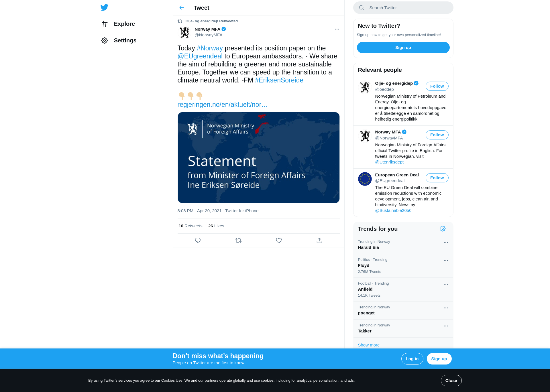Open the tweet's more options menu
Screen dimensions: 550x392
(337, 29)
